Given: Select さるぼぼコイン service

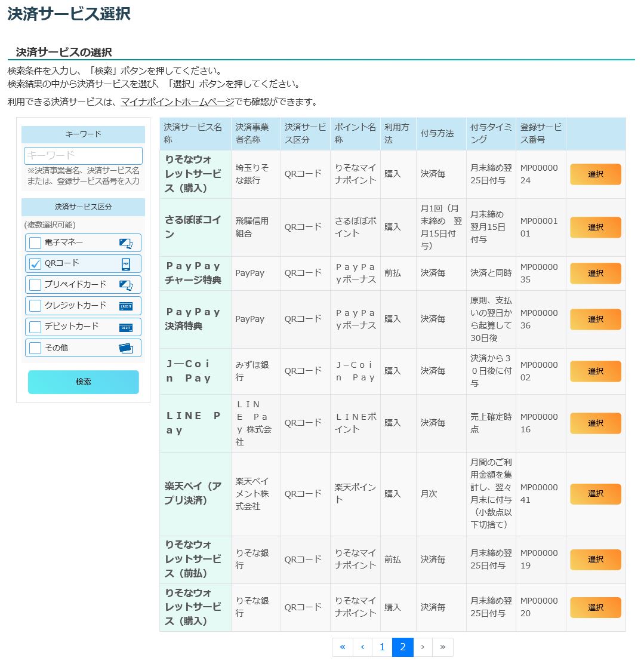Looking at the screenshot, I should 595,227.
